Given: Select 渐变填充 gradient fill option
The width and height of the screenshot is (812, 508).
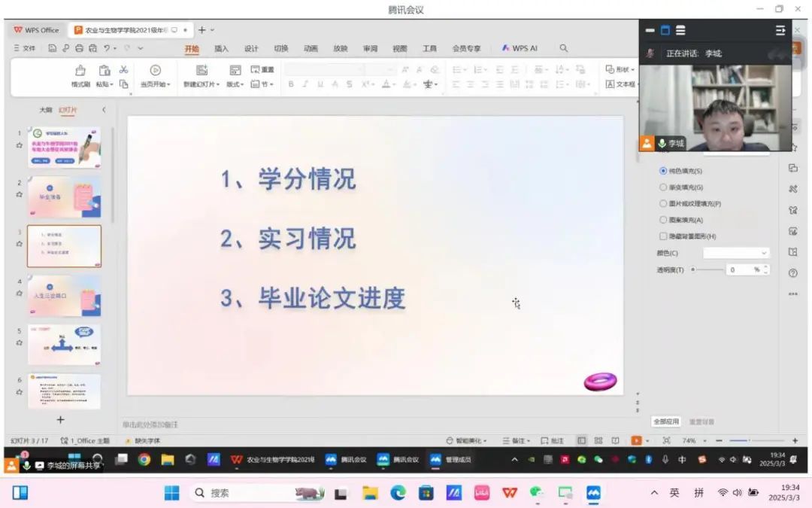Looking at the screenshot, I should pyautogui.click(x=662, y=187).
